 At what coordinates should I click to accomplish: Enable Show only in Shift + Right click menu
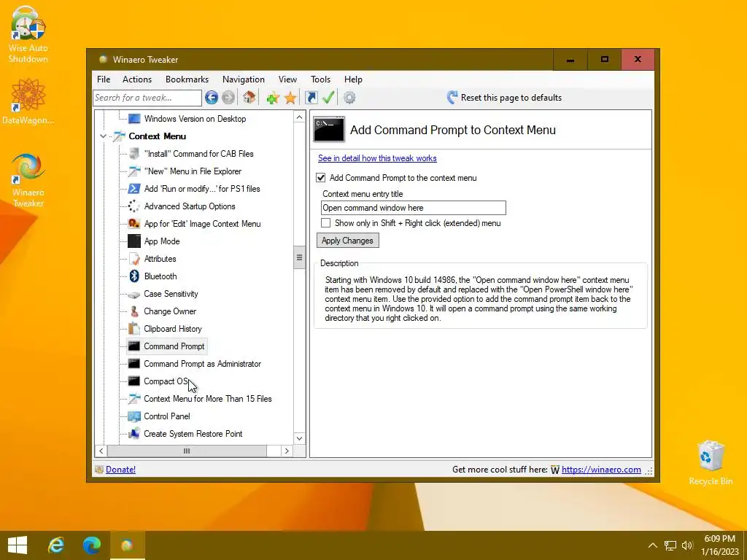click(326, 223)
